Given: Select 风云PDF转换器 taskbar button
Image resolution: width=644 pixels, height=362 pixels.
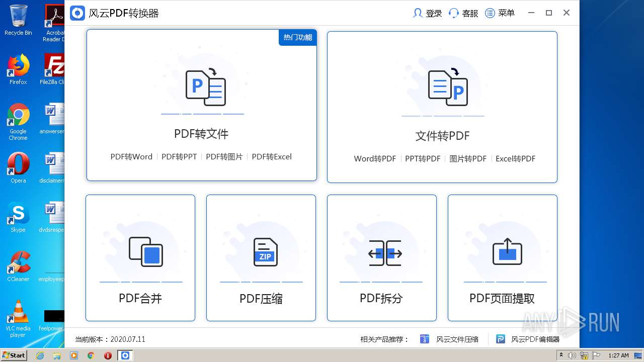Looking at the screenshot, I should click(125, 355).
